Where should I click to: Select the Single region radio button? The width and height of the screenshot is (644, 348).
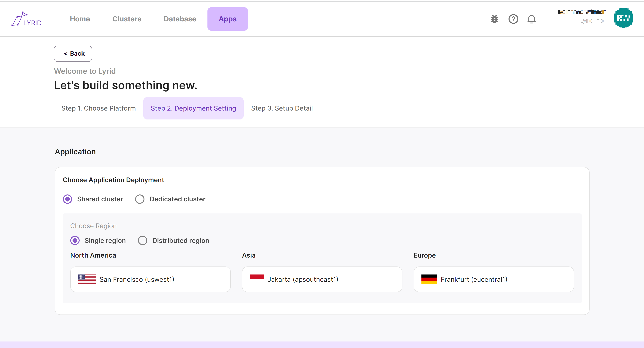[75, 240]
